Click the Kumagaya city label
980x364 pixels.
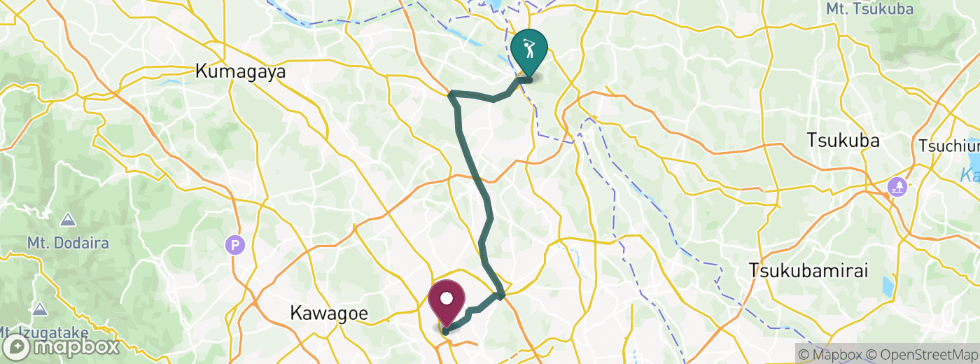tap(241, 71)
